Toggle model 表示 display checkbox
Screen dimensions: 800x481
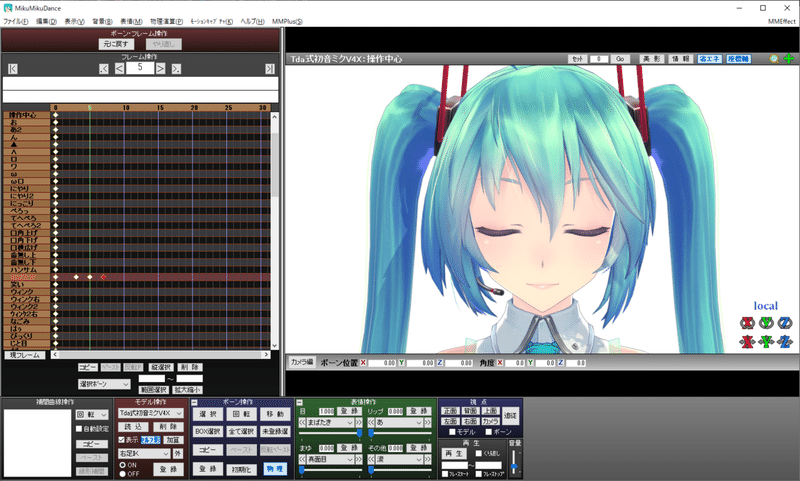(x=121, y=440)
